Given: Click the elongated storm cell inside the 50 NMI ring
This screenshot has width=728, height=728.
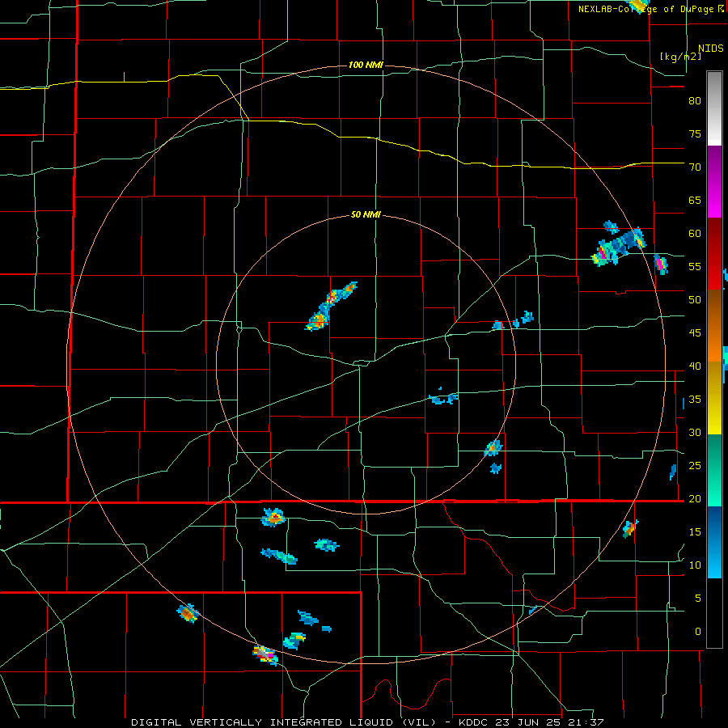Looking at the screenshot, I should (x=331, y=306).
